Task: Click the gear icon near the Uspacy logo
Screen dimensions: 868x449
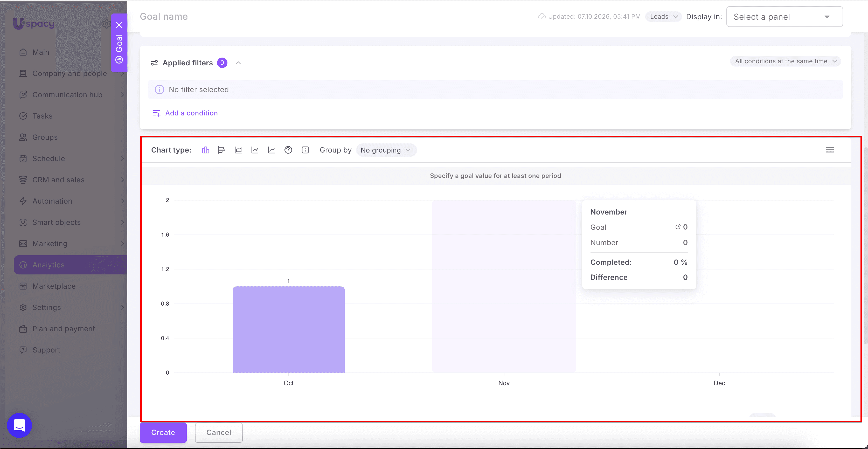Action: [106, 24]
